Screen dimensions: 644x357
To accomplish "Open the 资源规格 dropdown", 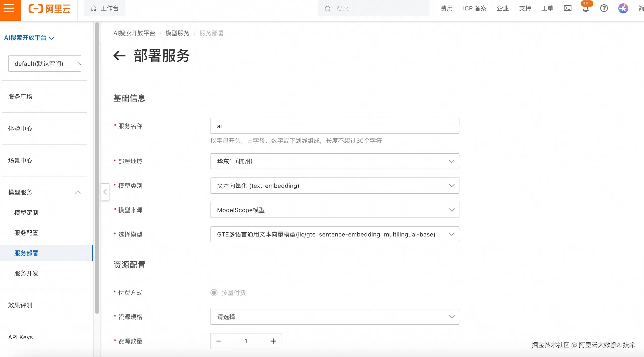I will tap(334, 317).
